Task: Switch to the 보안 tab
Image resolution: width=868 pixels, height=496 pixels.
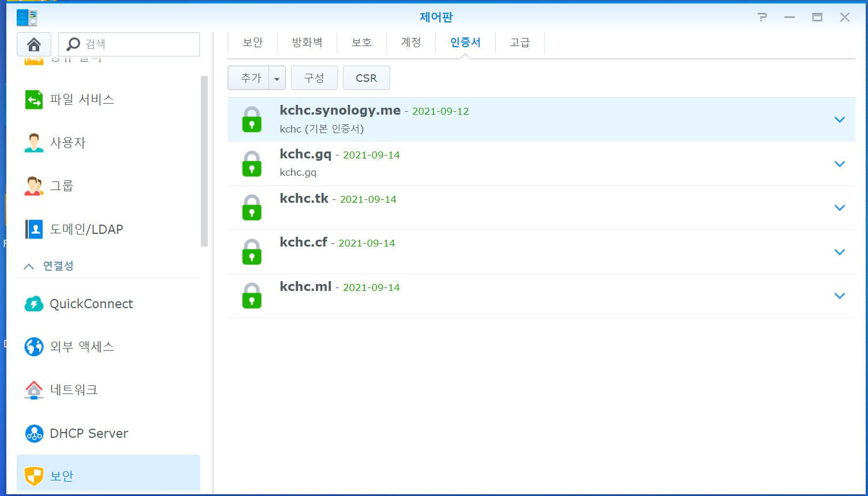Action: (x=252, y=43)
